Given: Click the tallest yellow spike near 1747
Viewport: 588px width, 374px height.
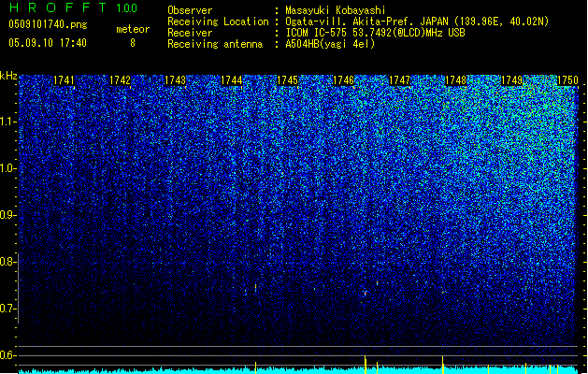Looking at the screenshot, I should coord(366,365).
